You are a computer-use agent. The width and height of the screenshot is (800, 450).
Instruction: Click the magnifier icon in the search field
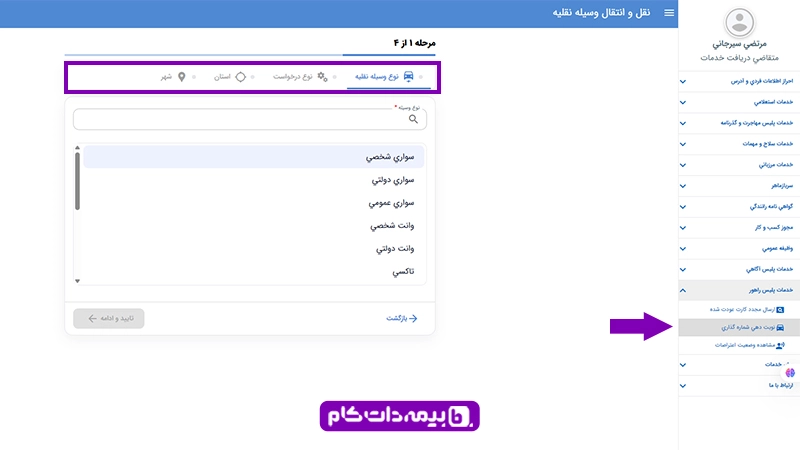(414, 118)
